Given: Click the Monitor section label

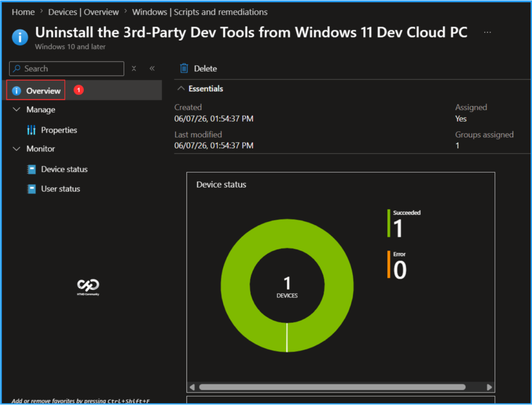Looking at the screenshot, I should pyautogui.click(x=41, y=149).
